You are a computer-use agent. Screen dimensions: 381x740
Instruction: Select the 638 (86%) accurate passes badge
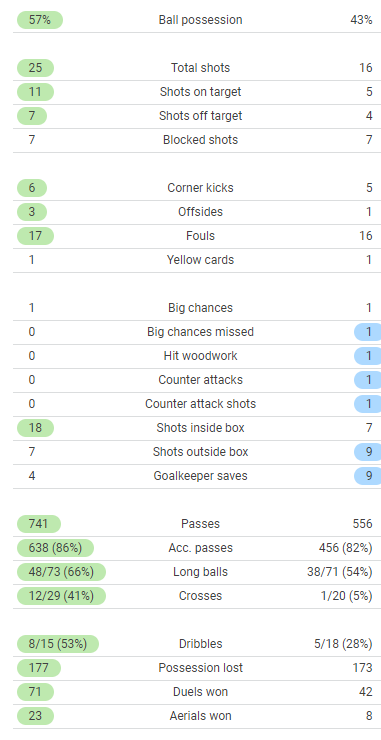55,548
